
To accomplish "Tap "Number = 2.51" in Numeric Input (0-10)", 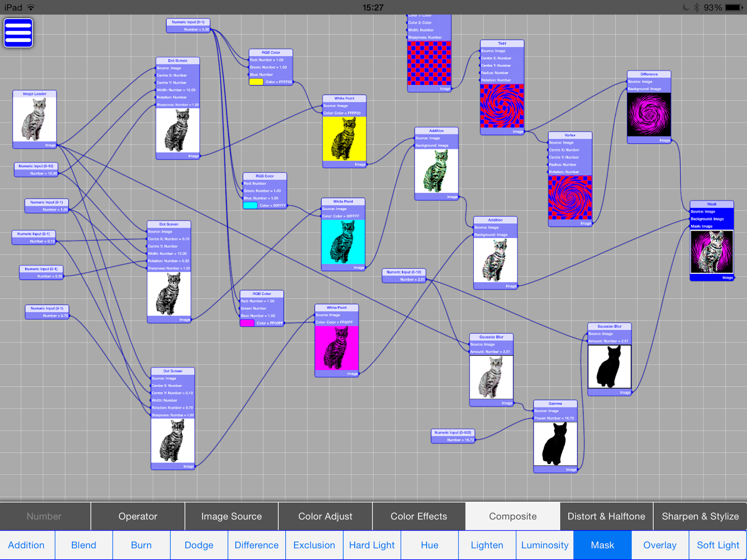I will pyautogui.click(x=412, y=280).
